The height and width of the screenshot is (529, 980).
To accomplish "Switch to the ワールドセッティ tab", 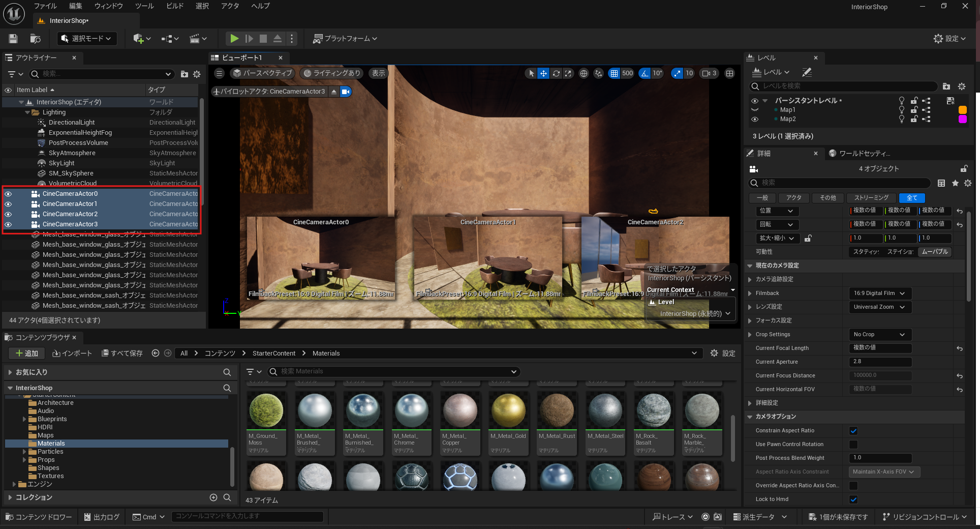I will [864, 154].
